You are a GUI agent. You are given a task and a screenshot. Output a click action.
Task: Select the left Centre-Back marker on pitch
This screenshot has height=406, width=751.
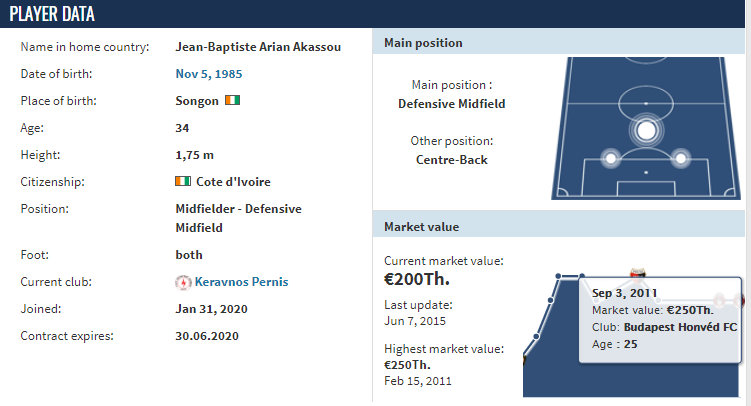(611, 158)
